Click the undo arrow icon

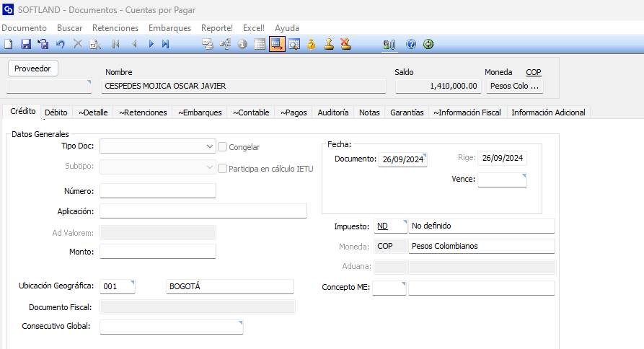61,44
